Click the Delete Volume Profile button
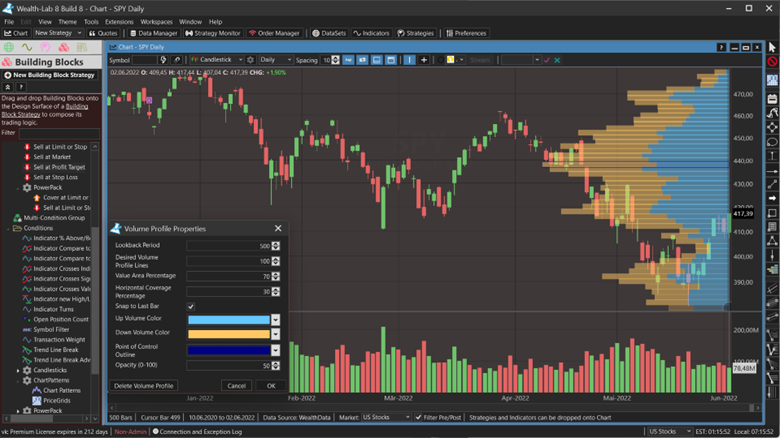Viewport: 780px width, 438px height. pos(144,385)
